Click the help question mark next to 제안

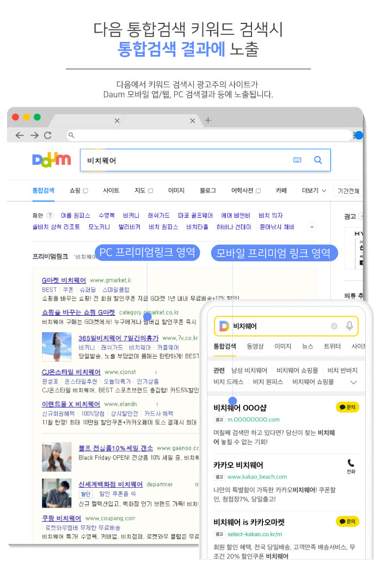coord(50,215)
